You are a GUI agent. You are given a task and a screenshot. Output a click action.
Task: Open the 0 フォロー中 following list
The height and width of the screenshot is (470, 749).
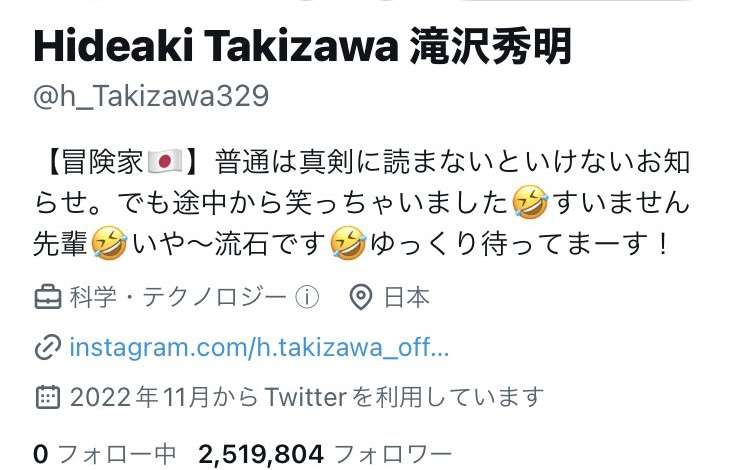(105, 454)
